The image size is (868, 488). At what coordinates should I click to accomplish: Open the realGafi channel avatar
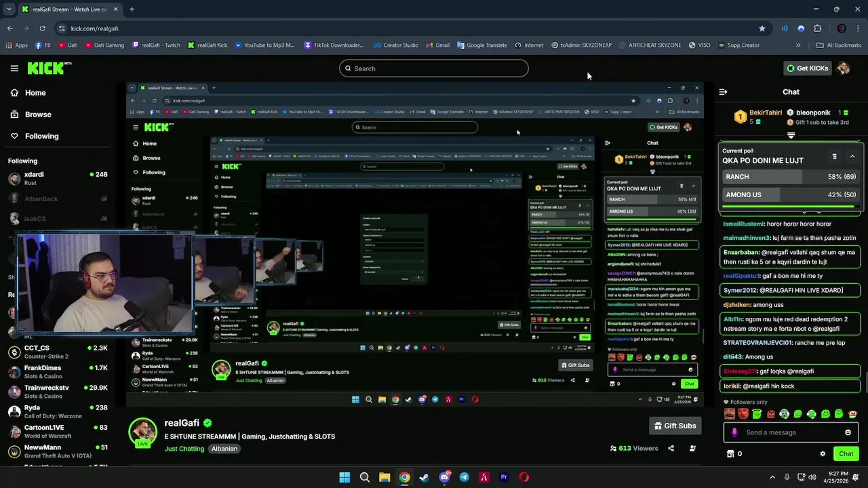point(143,433)
